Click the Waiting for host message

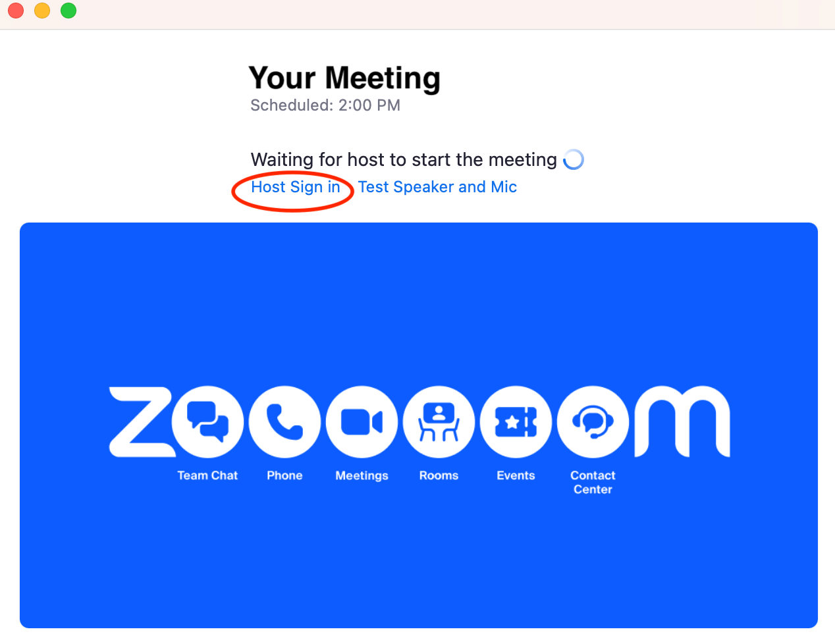404,159
